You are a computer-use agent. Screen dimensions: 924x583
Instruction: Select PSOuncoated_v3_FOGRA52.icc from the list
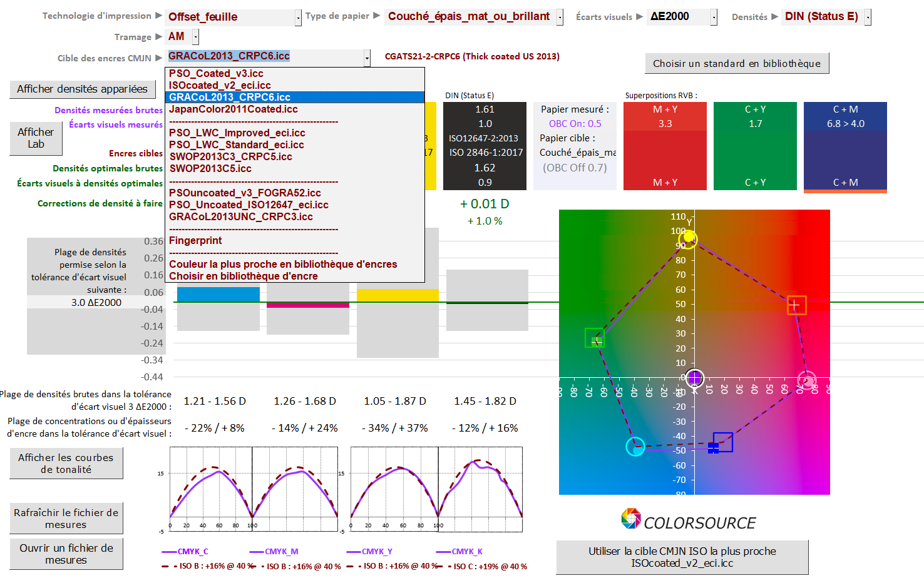295,193
